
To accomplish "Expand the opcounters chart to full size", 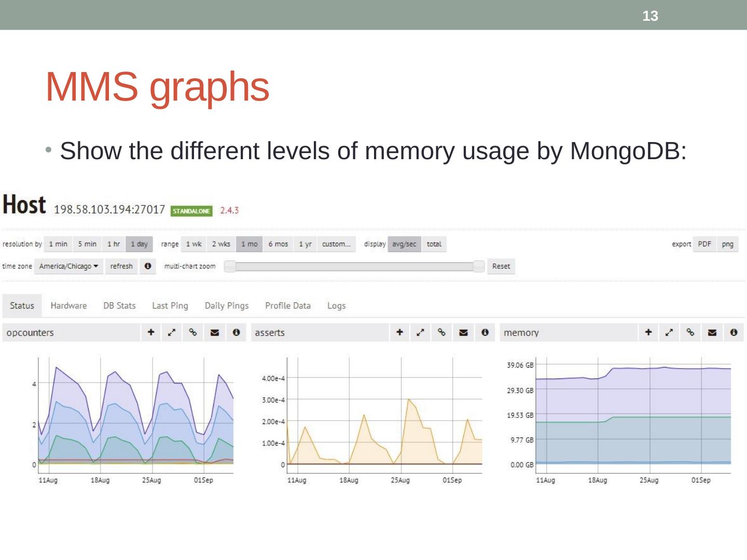I will (x=172, y=332).
